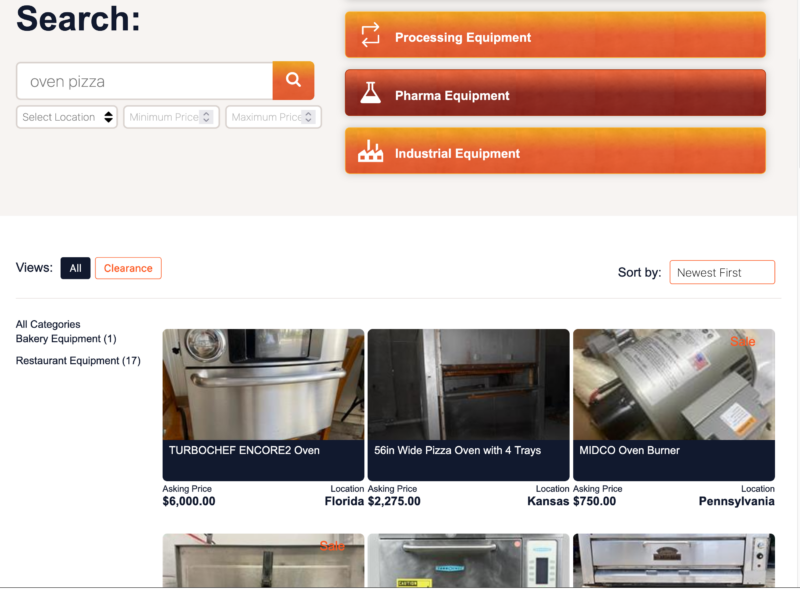Screen dimensions: 800x589
Task: Open the Sort by Newest First dropdown
Action: [722, 272]
